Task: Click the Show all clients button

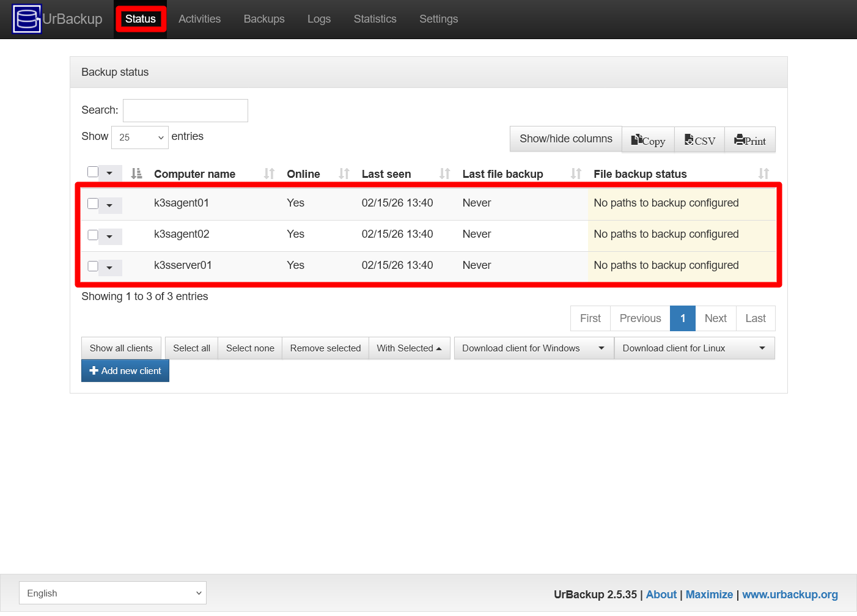Action: point(121,348)
